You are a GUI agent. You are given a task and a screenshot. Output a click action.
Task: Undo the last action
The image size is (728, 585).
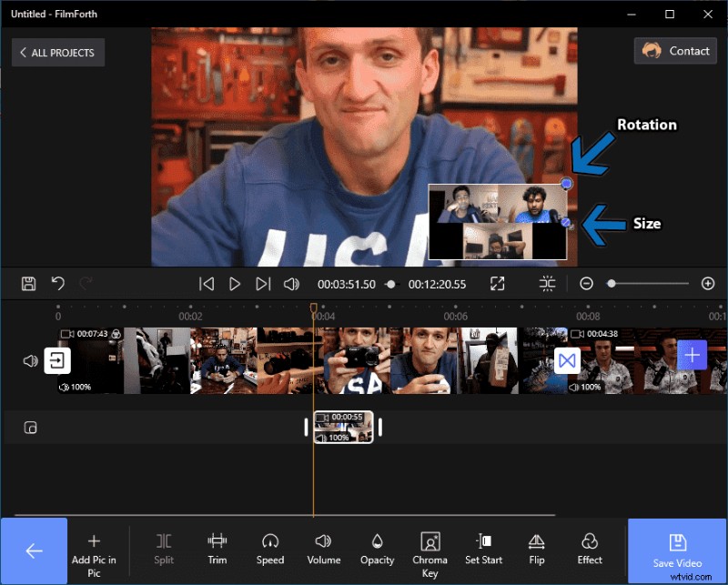(58, 283)
